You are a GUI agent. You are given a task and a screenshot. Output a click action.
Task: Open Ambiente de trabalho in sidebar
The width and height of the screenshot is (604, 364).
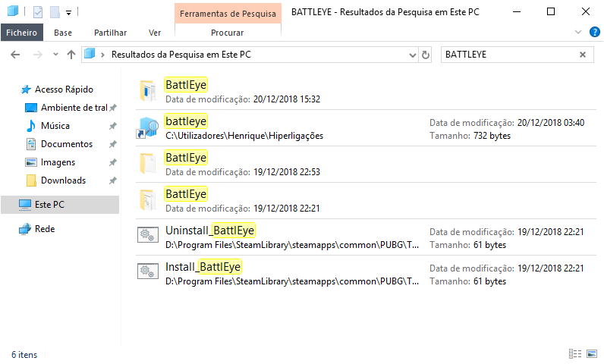[74, 108]
